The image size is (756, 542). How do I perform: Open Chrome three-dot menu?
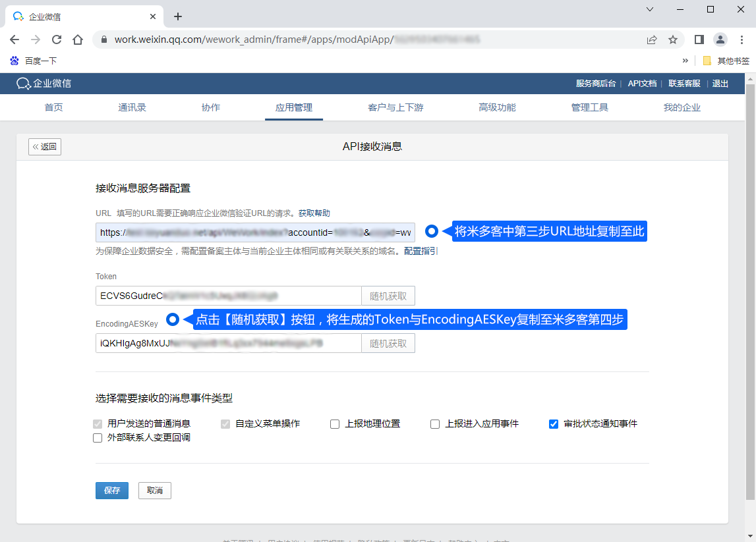741,40
